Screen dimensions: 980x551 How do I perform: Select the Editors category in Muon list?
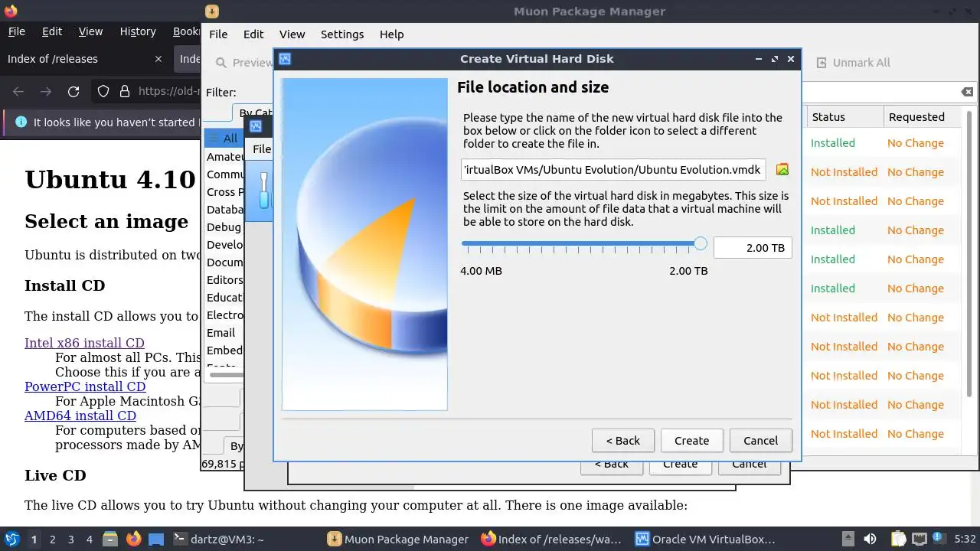[224, 280]
